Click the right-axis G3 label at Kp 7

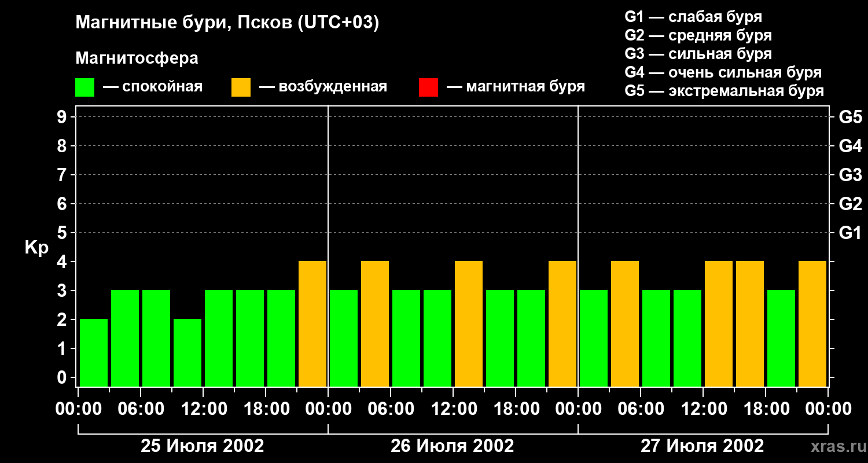click(x=851, y=175)
